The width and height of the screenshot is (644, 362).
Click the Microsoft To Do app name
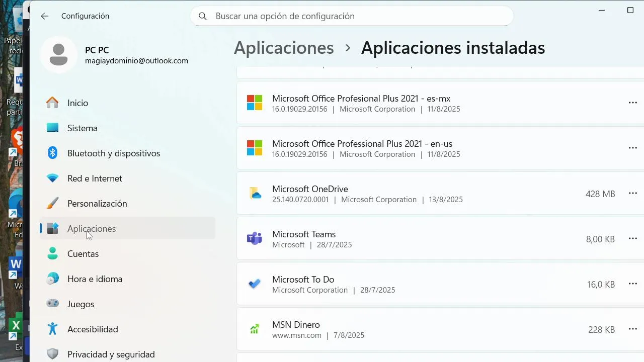click(x=303, y=280)
